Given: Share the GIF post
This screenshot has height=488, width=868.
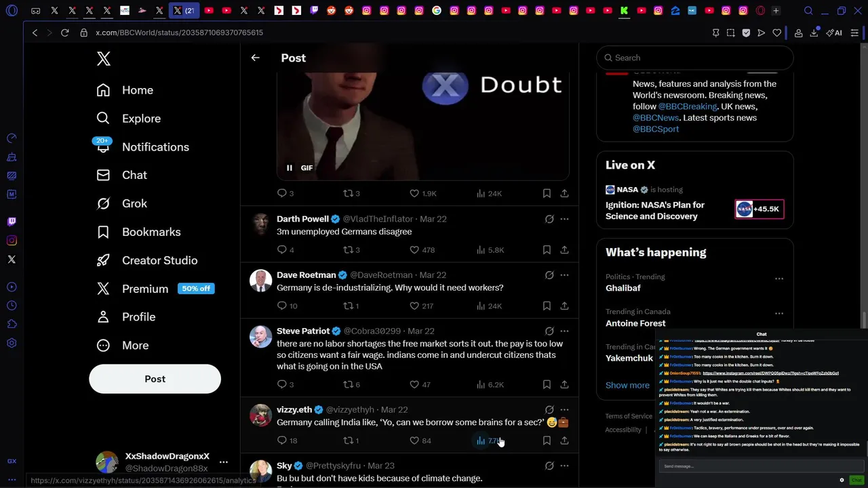Looking at the screenshot, I should [x=564, y=194].
